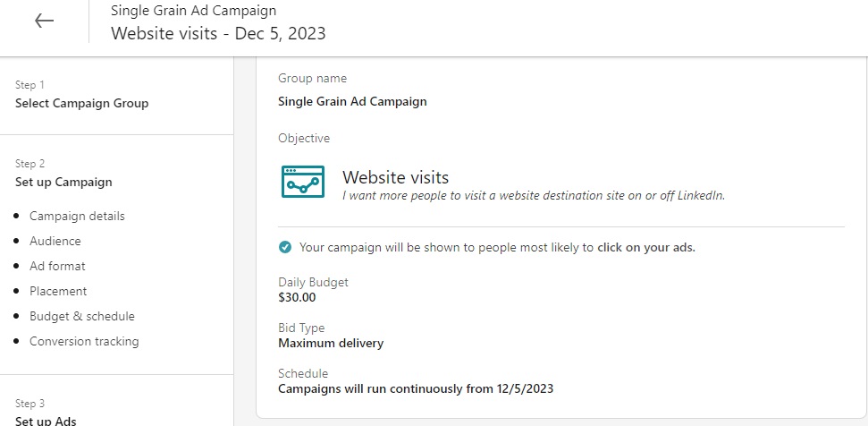
Task: Click the back arrow icon
Action: pos(45,21)
